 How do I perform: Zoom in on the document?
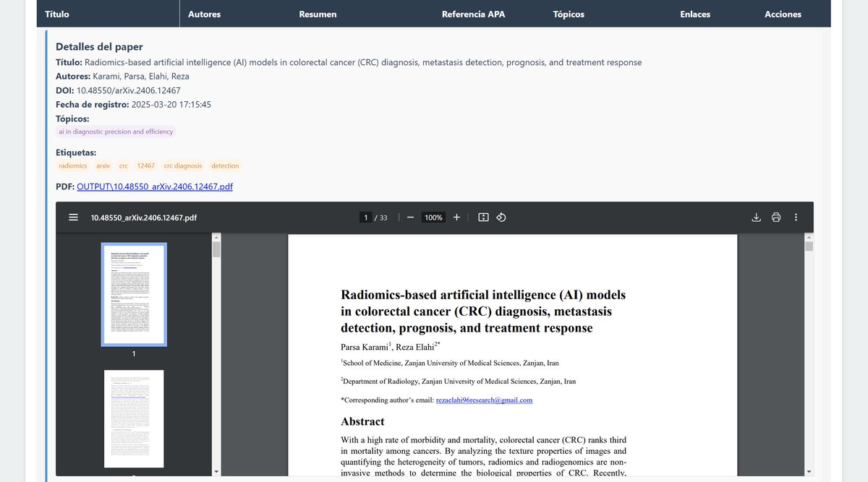pyautogui.click(x=456, y=217)
